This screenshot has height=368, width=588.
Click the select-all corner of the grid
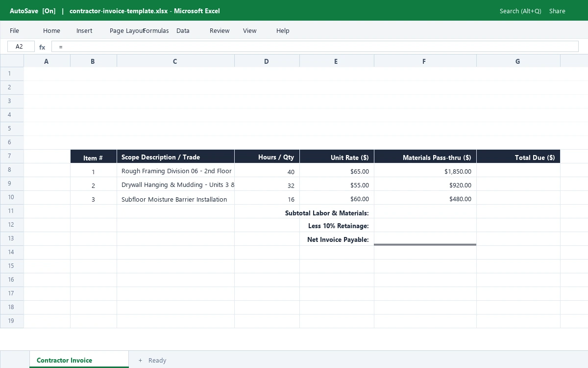[x=12, y=61]
